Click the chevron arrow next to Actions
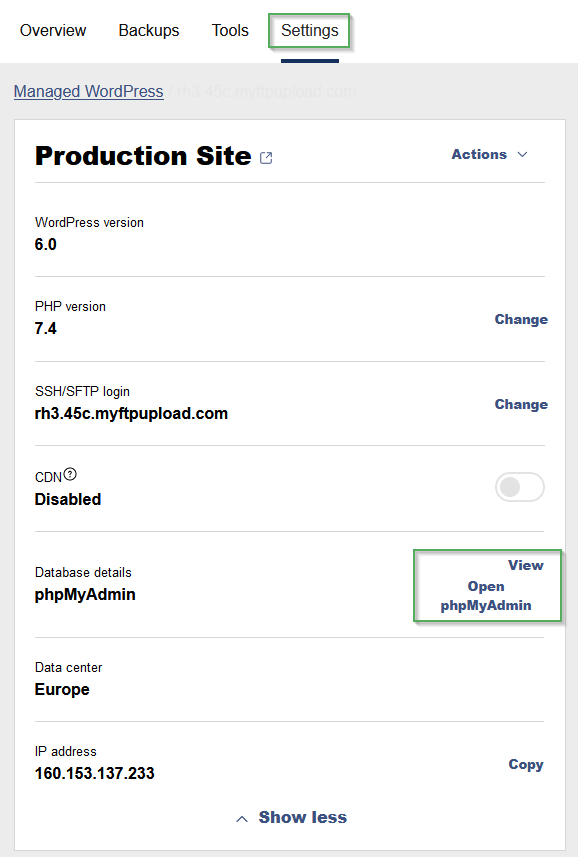The width and height of the screenshot is (578, 857). 522,155
